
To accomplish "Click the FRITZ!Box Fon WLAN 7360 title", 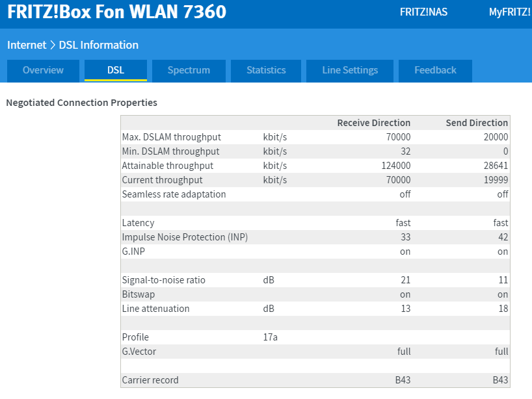I will click(x=117, y=12).
